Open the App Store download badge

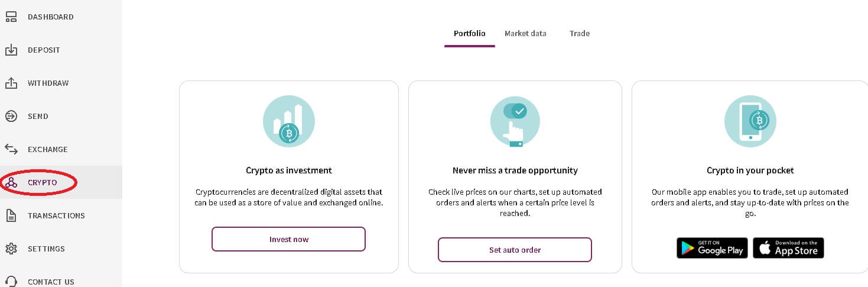(788, 248)
